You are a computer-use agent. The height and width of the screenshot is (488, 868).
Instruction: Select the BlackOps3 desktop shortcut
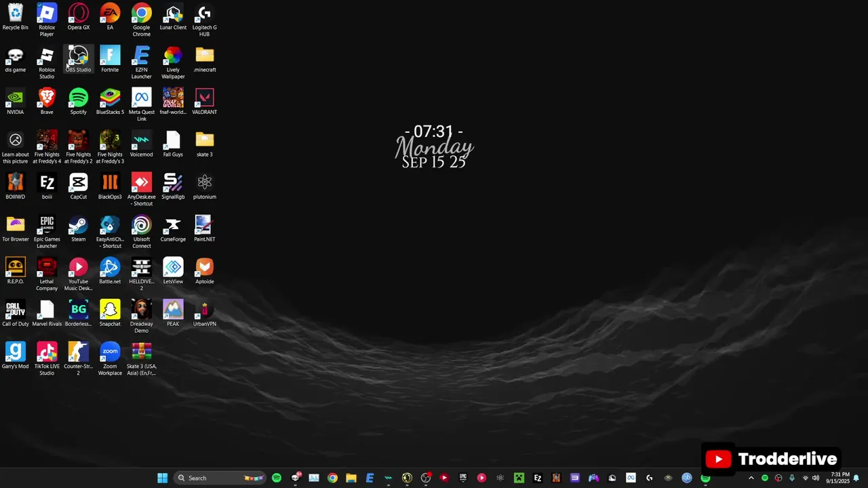click(x=110, y=187)
